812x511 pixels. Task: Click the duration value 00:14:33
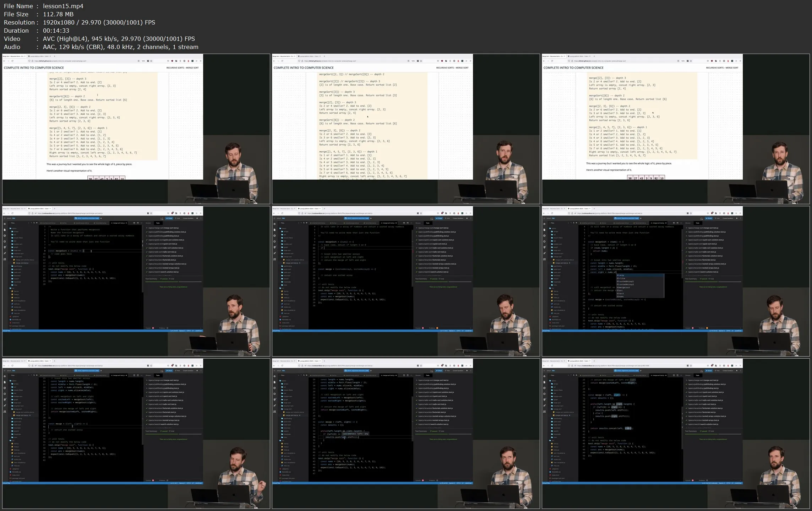click(56, 31)
